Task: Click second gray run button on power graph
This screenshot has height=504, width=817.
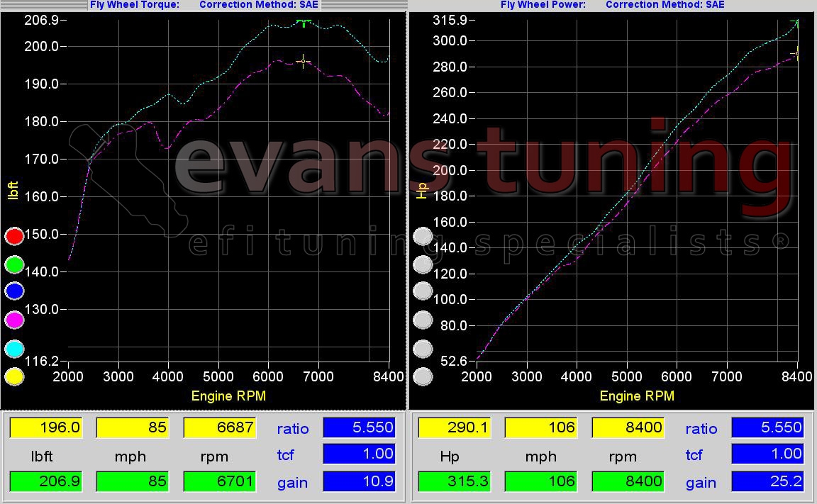Action: click(423, 264)
